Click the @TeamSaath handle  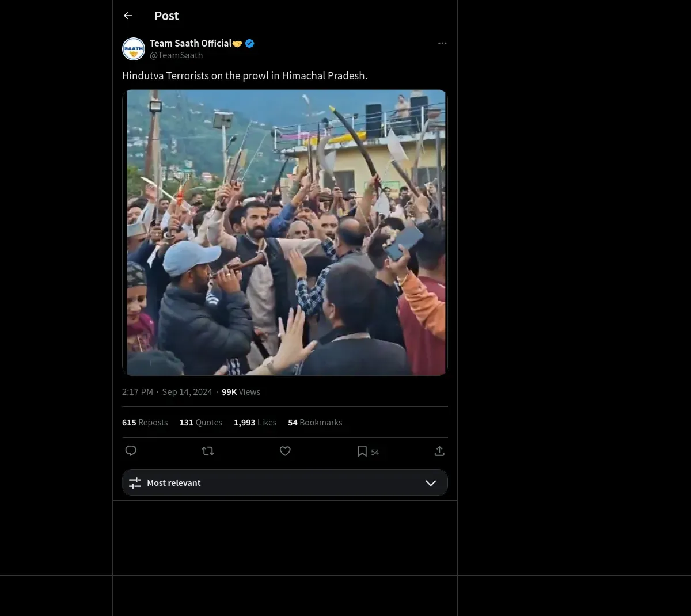point(176,55)
